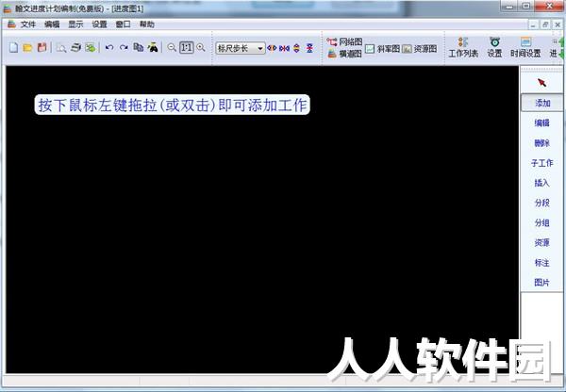Viewport: 566px width, 392px height.
Task: Open the 文件 menu
Action: pyautogui.click(x=28, y=24)
